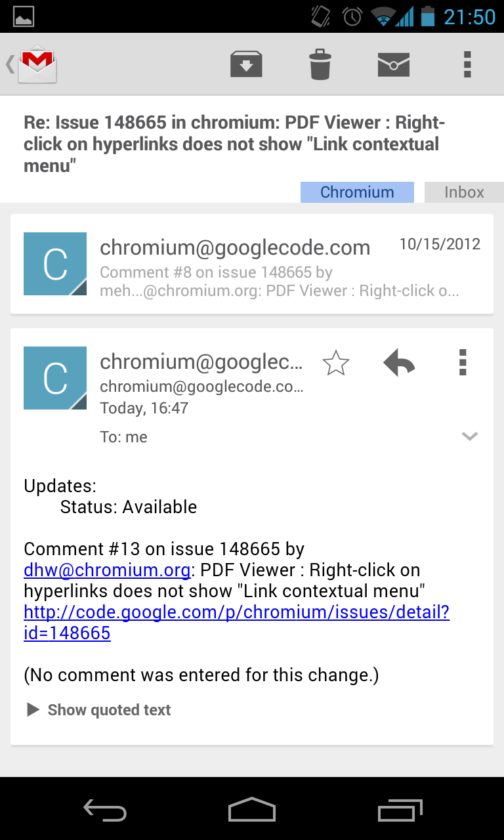The height and width of the screenshot is (840, 504).
Task: Reply to the message with arrow icon
Action: [399, 362]
